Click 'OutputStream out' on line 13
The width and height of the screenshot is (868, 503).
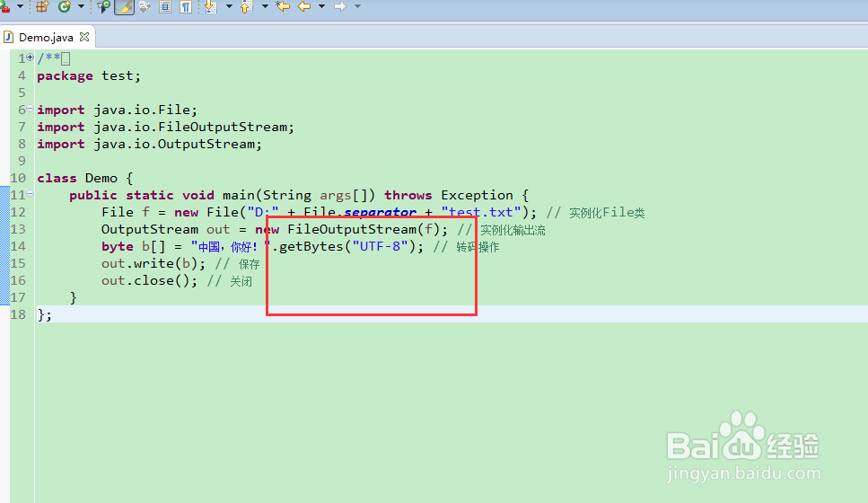pyautogui.click(x=165, y=229)
